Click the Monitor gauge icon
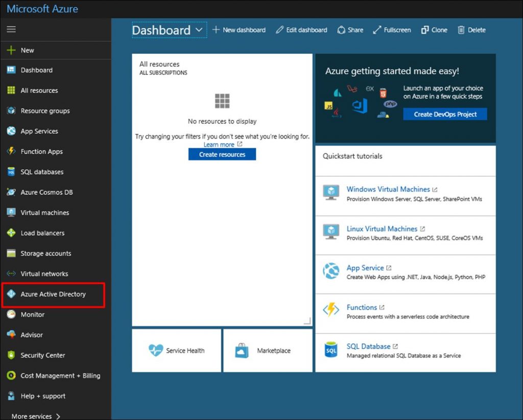 pyautogui.click(x=11, y=314)
